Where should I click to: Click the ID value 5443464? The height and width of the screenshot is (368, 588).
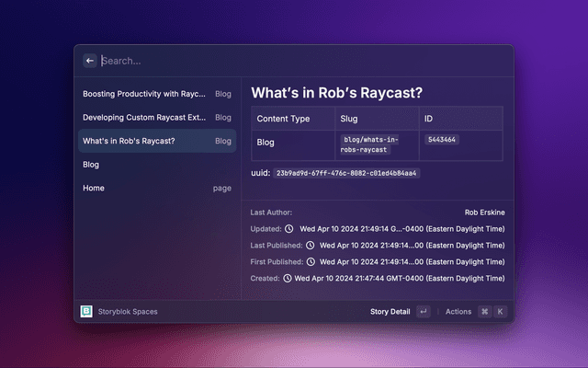pos(442,140)
